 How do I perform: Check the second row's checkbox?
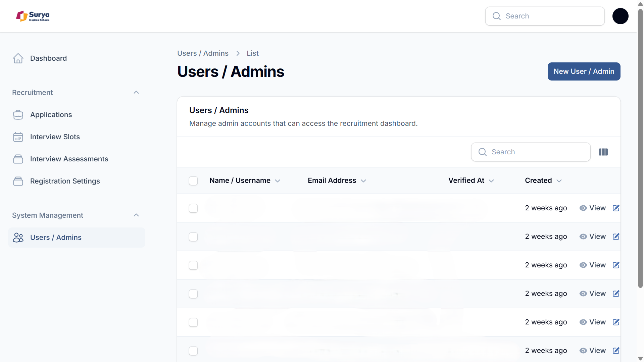click(x=193, y=237)
